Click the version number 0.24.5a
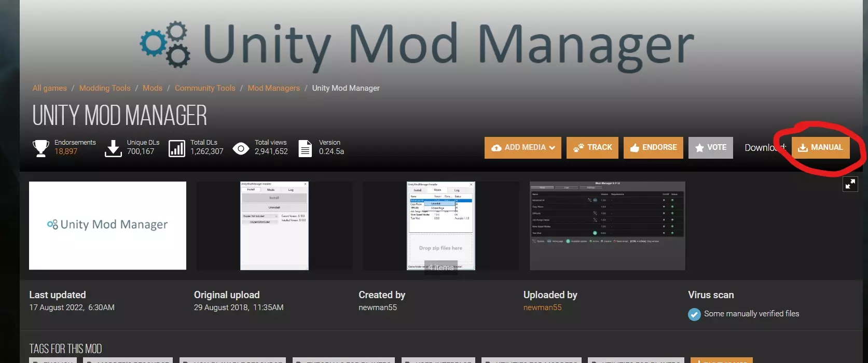The height and width of the screenshot is (363, 868). click(332, 151)
